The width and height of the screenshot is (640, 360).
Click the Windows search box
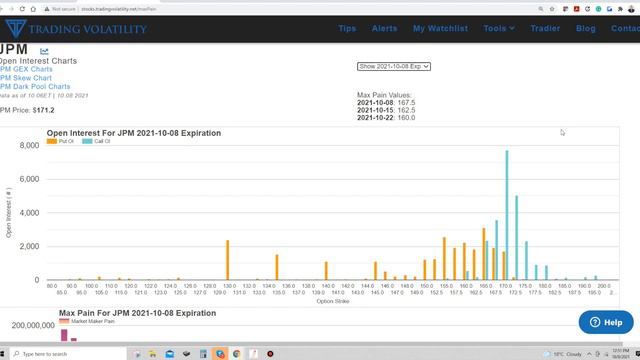click(x=68, y=354)
